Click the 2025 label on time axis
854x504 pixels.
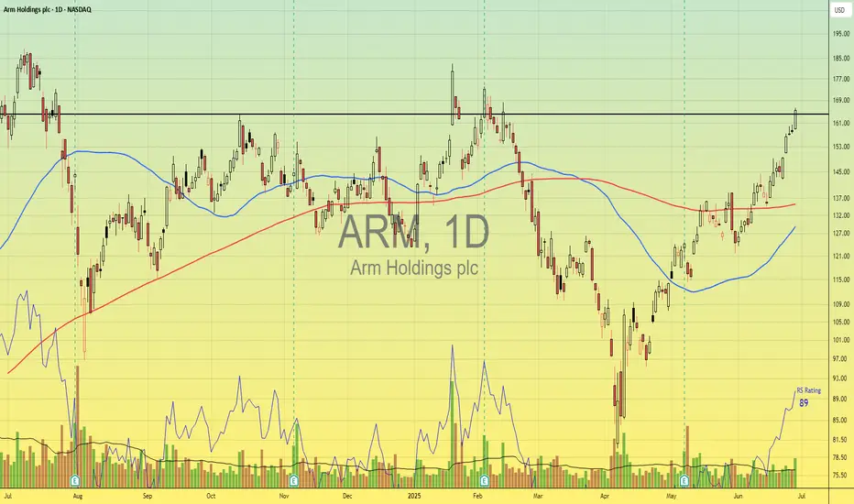coord(414,497)
